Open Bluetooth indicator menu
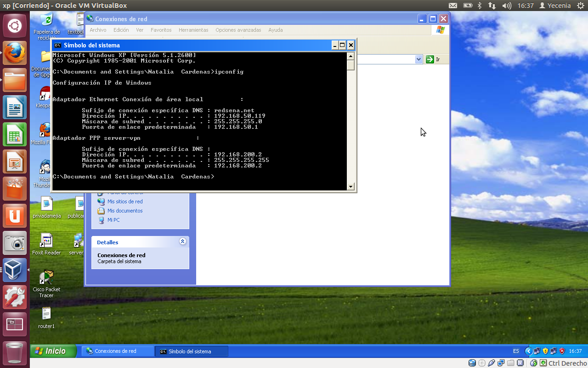Image resolution: width=588 pixels, height=368 pixels. pos(480,6)
